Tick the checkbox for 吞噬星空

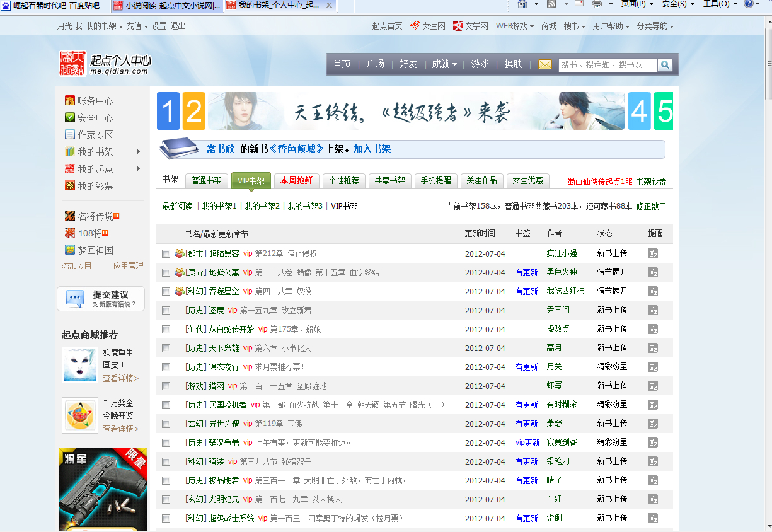(x=166, y=291)
